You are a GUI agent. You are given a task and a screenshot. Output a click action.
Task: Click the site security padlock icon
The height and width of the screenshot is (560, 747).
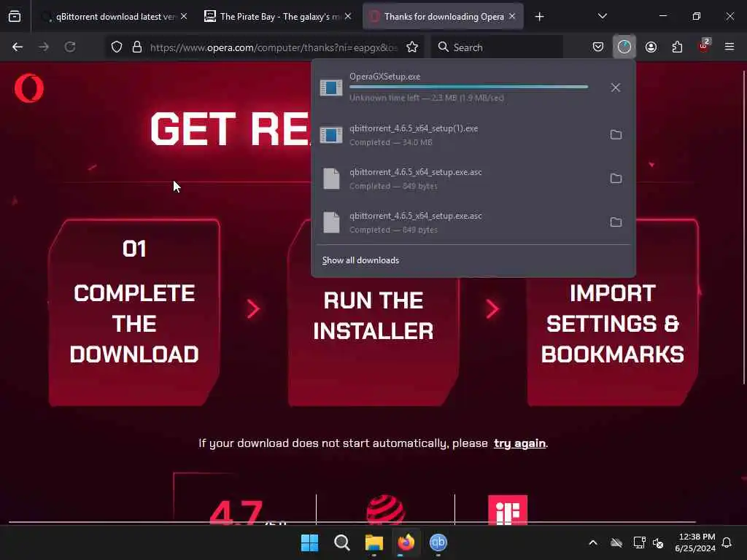137,47
